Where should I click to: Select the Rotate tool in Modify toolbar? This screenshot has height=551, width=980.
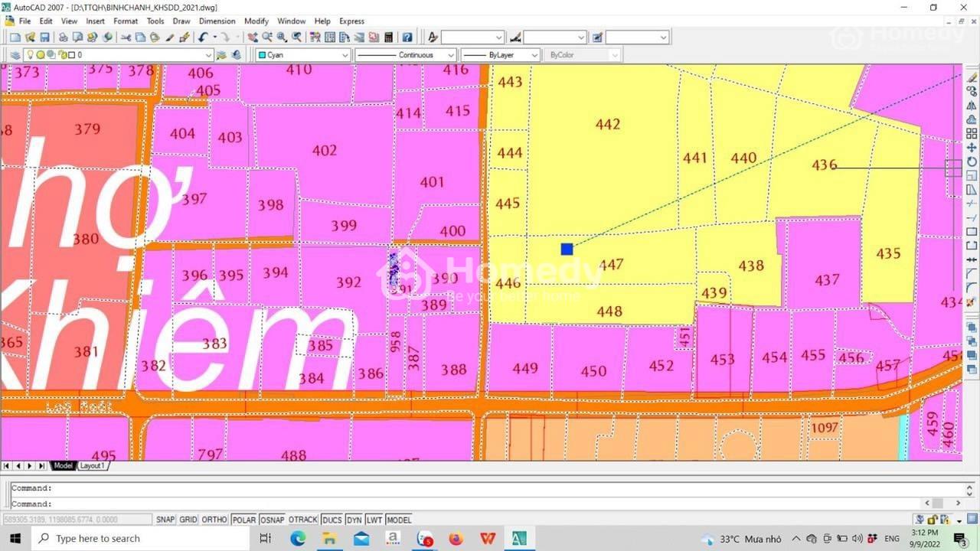(972, 161)
